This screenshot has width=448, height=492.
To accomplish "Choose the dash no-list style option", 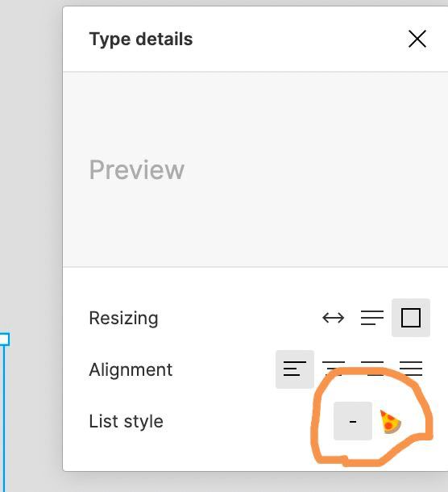I will pos(353,421).
